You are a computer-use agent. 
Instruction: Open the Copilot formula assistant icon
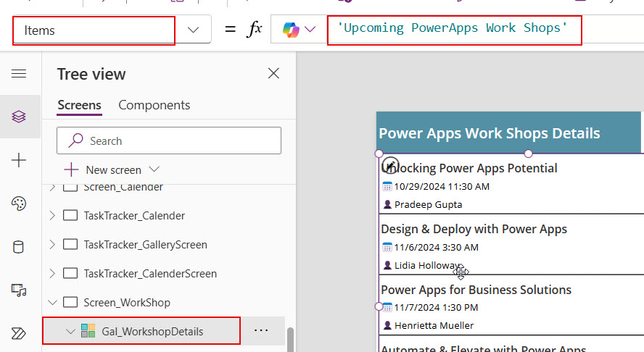tap(291, 30)
